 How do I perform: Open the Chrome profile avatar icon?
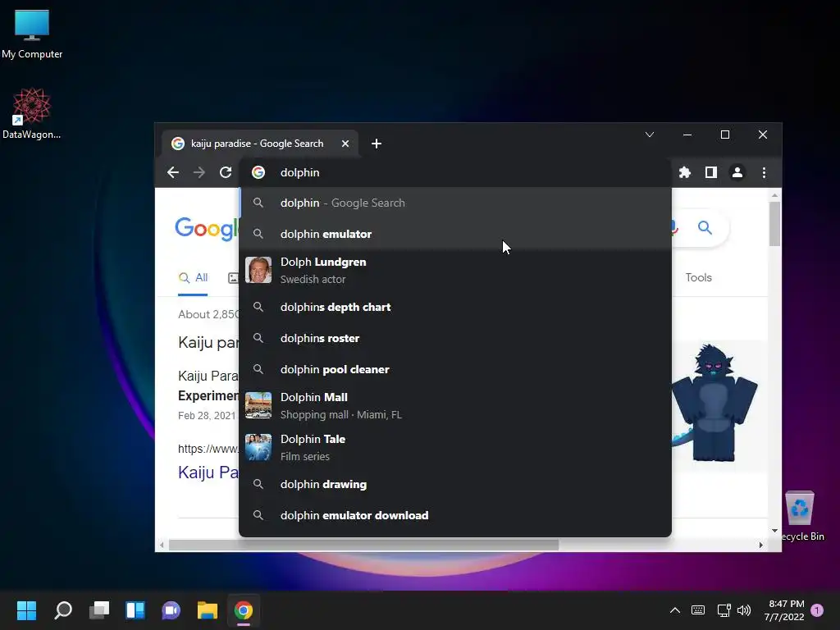(737, 172)
